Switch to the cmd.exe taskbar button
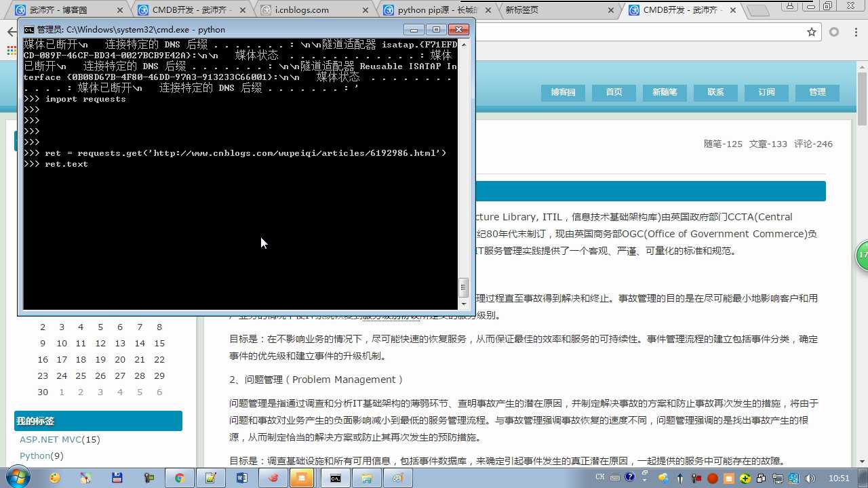Image resolution: width=868 pixels, height=488 pixels. (336, 478)
